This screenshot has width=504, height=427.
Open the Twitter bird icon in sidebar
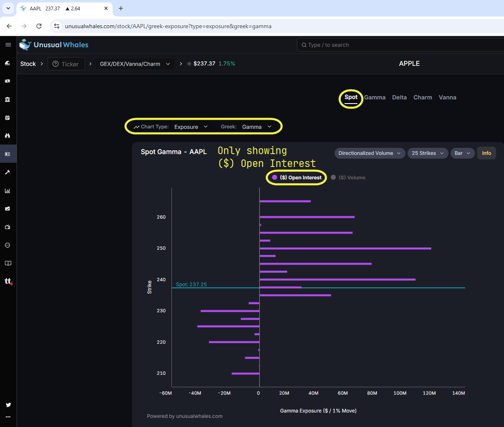[x=8, y=405]
